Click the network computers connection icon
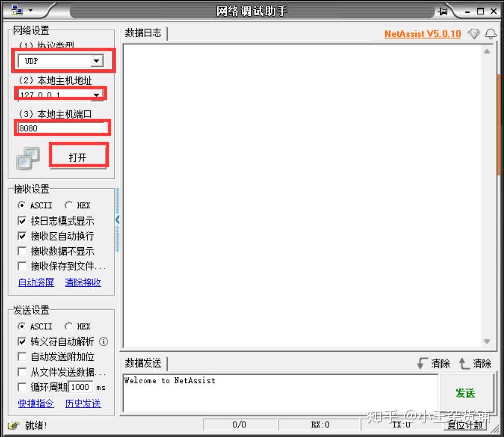This screenshot has width=504, height=437. 28,158
